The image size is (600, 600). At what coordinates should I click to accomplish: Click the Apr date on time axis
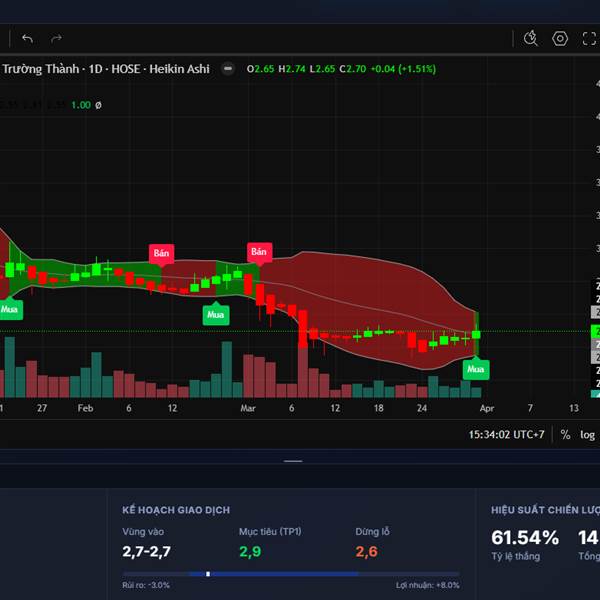tap(487, 408)
